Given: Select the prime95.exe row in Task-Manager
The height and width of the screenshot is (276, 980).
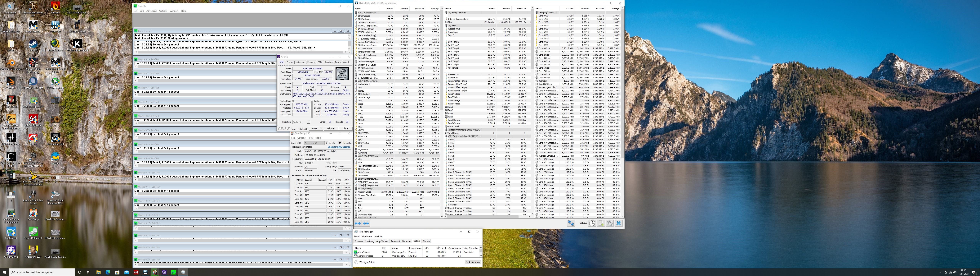Looking at the screenshot, I should [416, 252].
